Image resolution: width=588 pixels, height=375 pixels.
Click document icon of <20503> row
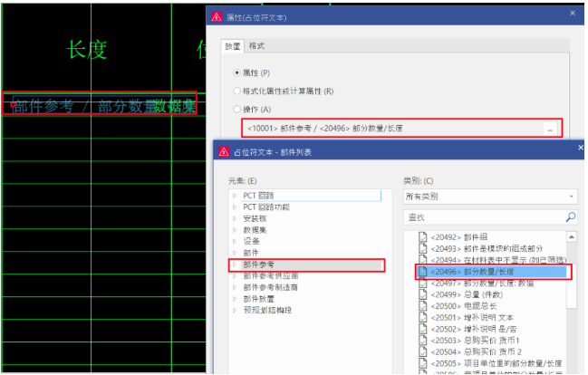(x=422, y=341)
